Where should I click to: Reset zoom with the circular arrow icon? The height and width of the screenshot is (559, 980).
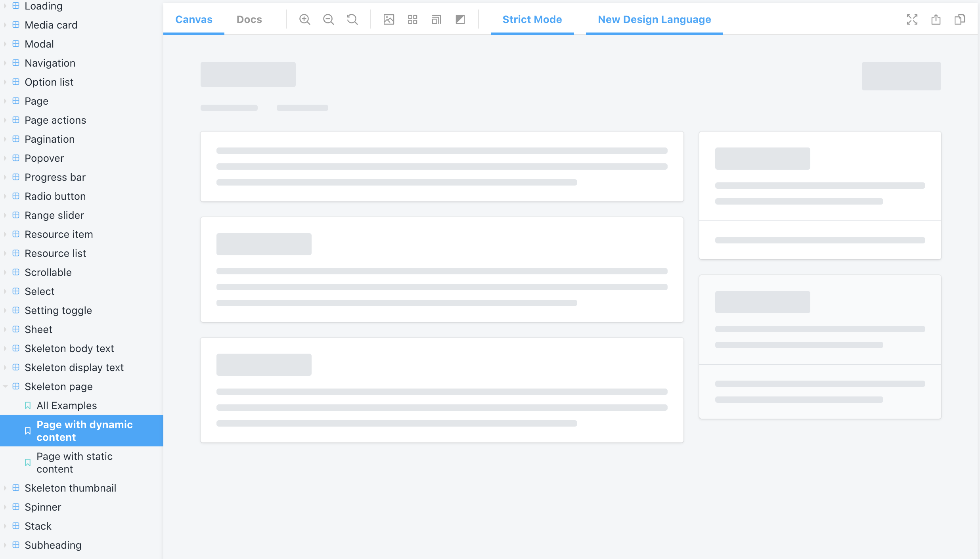click(352, 19)
